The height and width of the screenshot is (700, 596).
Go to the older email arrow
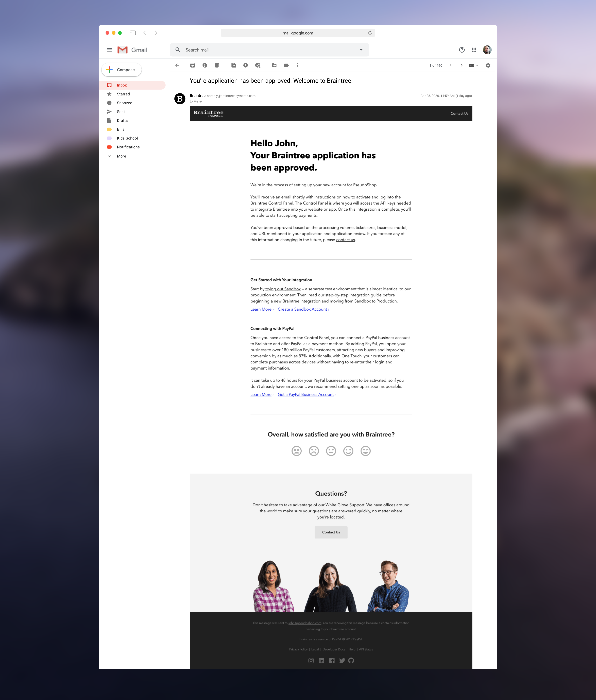click(462, 66)
